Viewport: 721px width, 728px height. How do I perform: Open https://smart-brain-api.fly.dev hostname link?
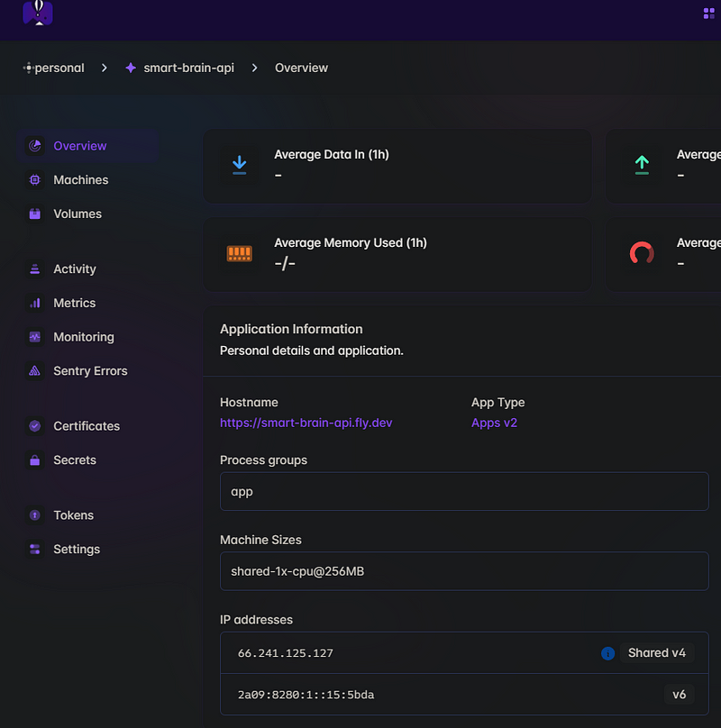[x=306, y=423]
